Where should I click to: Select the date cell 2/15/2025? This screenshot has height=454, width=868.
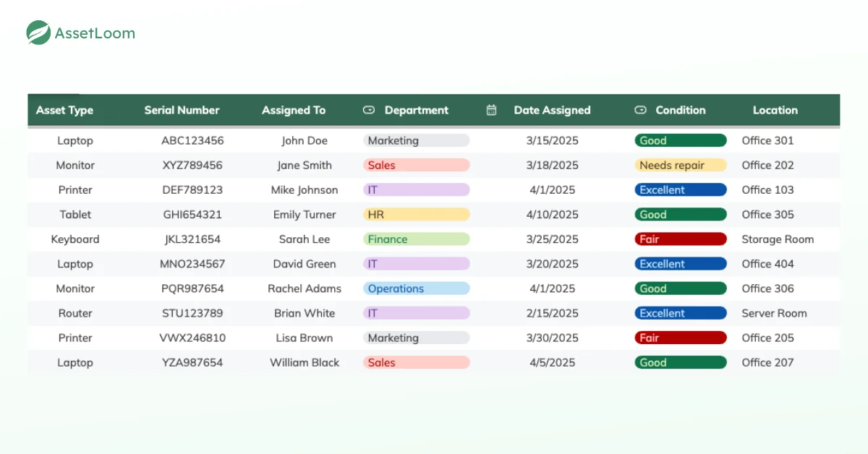point(553,313)
